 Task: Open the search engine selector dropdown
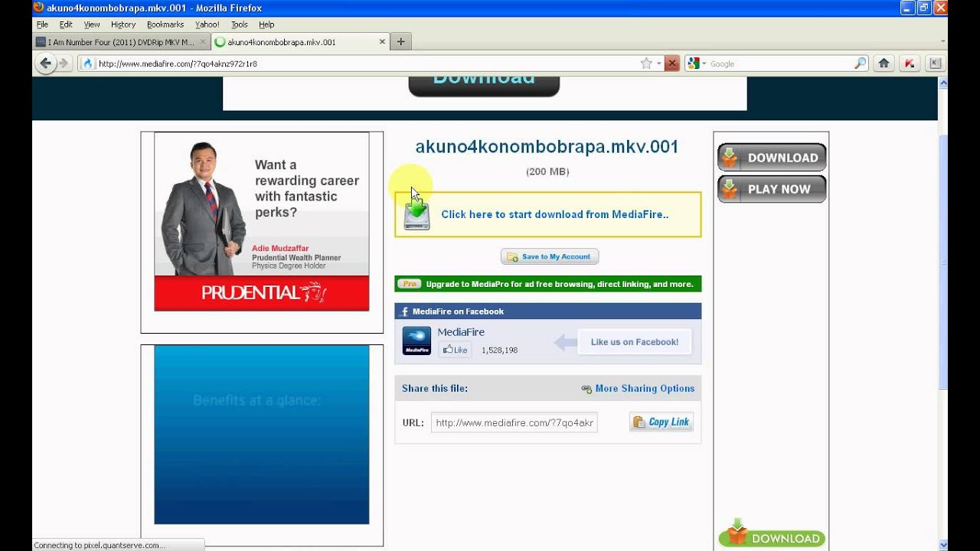(704, 64)
